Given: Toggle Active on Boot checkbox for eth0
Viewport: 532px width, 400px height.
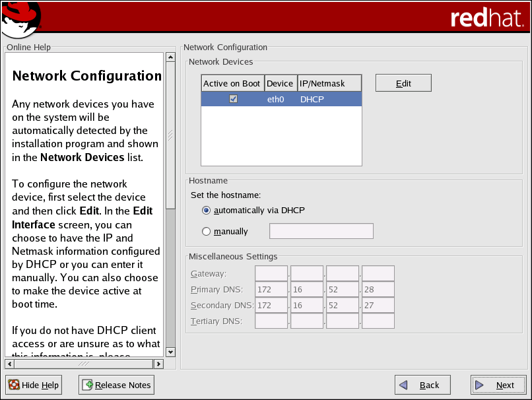Looking at the screenshot, I should click(232, 99).
